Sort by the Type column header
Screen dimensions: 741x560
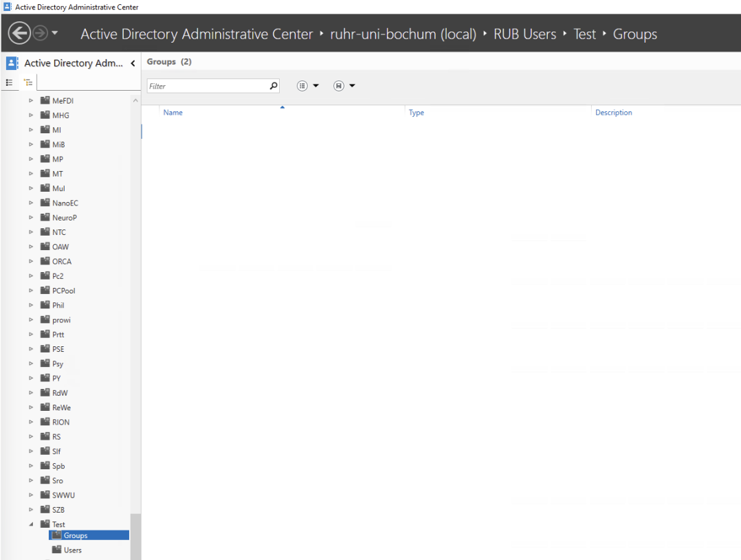coord(417,113)
